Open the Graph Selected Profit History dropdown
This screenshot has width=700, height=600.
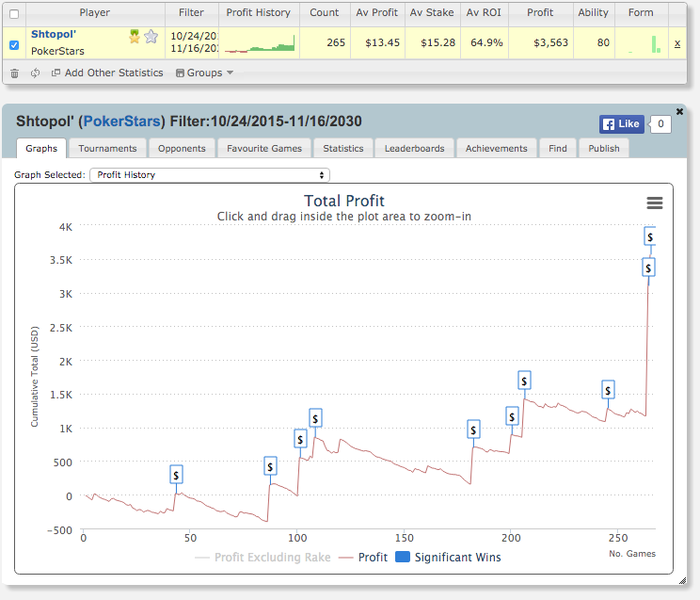[209, 175]
